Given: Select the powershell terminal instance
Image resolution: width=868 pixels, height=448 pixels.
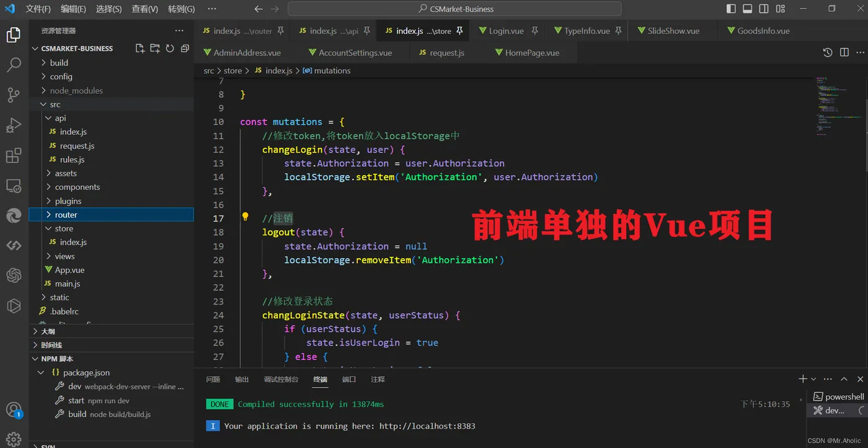Looking at the screenshot, I should coord(838,396).
